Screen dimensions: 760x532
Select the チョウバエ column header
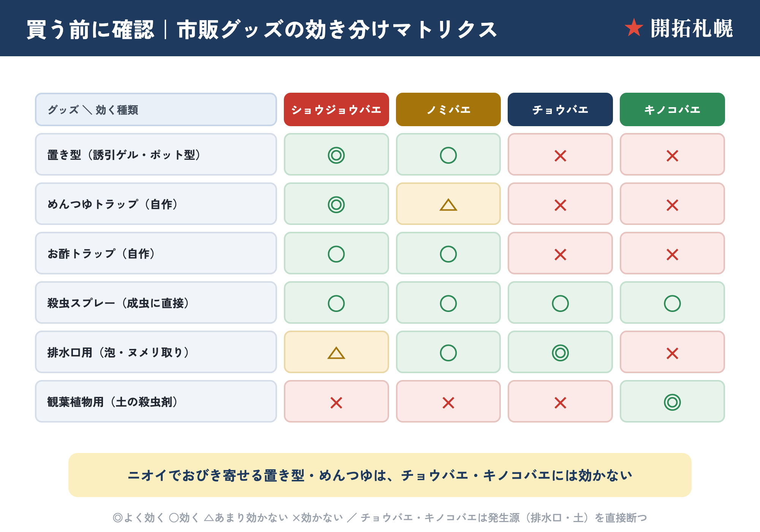tap(560, 109)
